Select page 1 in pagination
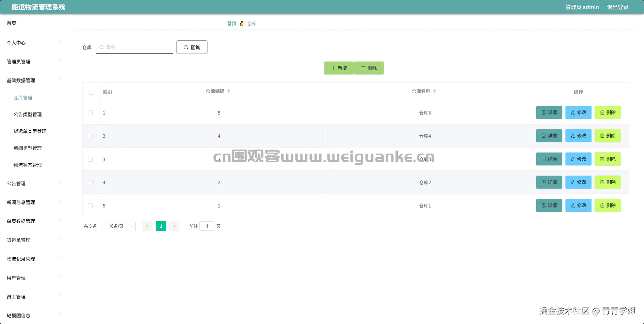The height and width of the screenshot is (324, 644). coord(161,226)
